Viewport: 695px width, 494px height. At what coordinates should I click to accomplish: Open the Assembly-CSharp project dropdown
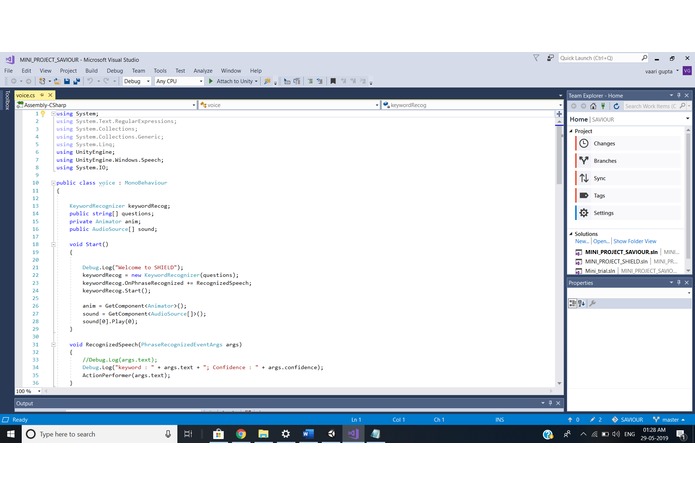[x=106, y=105]
